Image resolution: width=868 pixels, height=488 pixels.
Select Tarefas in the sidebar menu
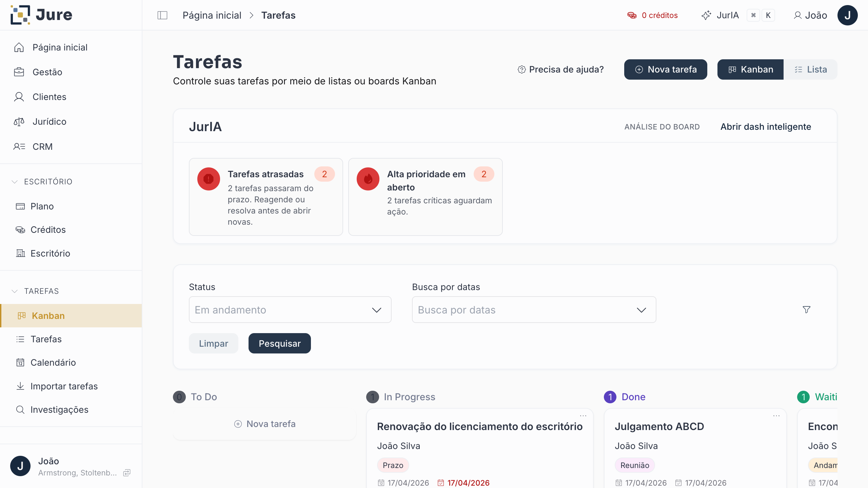click(x=71, y=339)
